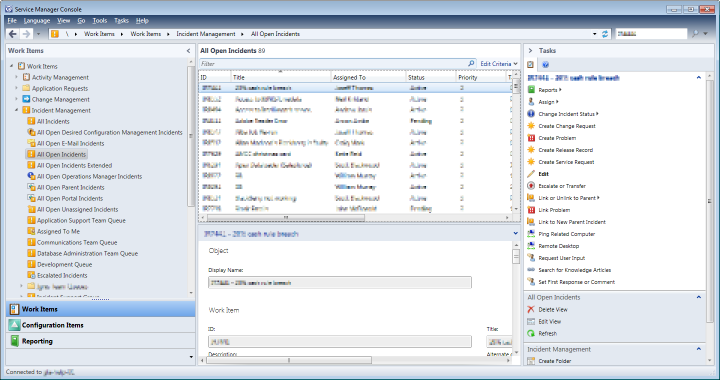Click the help icon under Tasks header

(546, 65)
